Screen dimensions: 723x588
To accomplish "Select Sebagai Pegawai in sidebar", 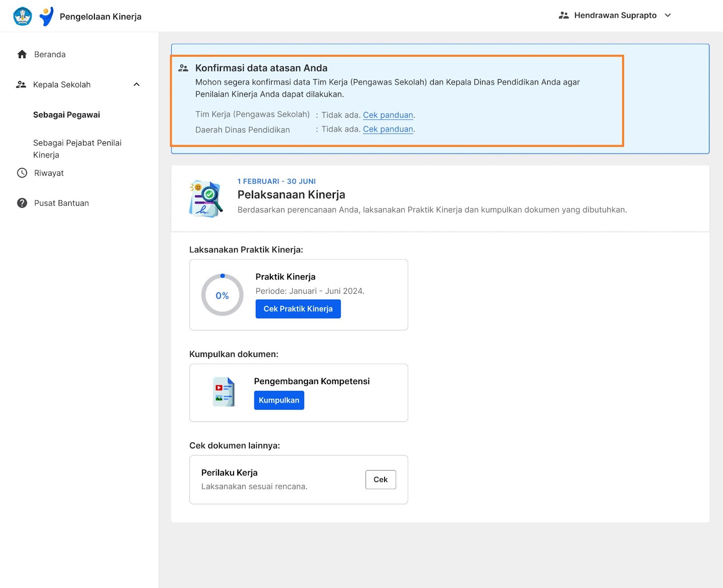I will (x=66, y=115).
